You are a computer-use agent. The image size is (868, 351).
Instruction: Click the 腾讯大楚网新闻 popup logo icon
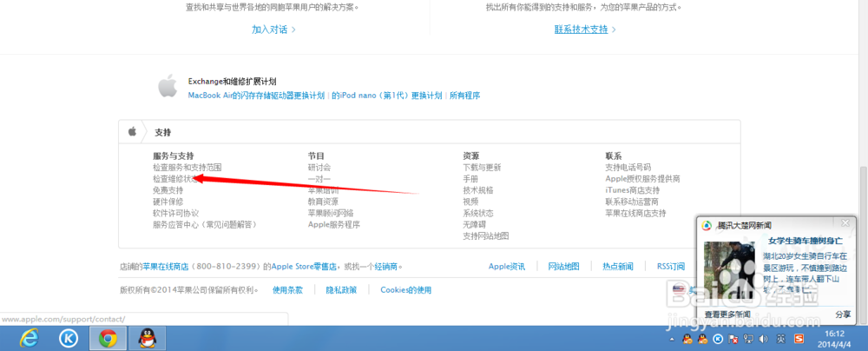(x=707, y=225)
